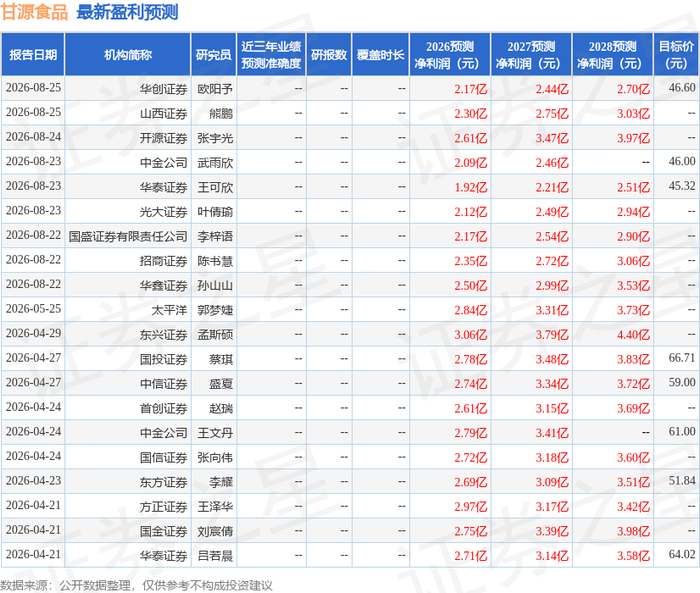The height and width of the screenshot is (593, 700).
Task: Click the 报告日期 column header
Action: tap(33, 54)
